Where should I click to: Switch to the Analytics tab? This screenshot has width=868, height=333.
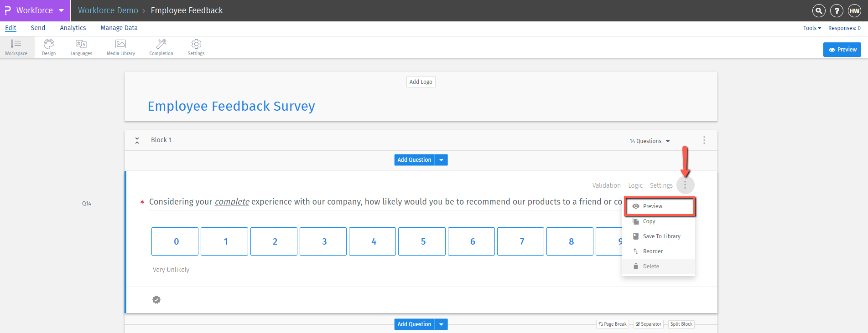(x=73, y=28)
